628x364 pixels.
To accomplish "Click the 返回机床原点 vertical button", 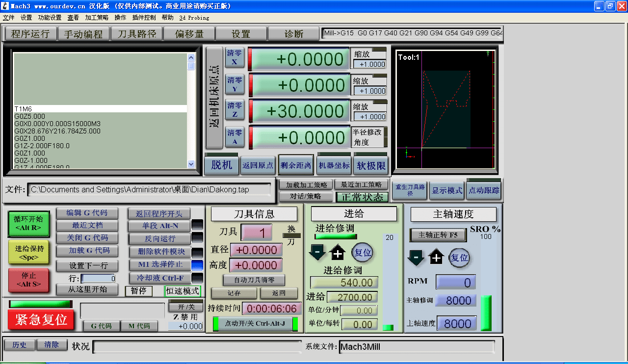I will pyautogui.click(x=214, y=98).
